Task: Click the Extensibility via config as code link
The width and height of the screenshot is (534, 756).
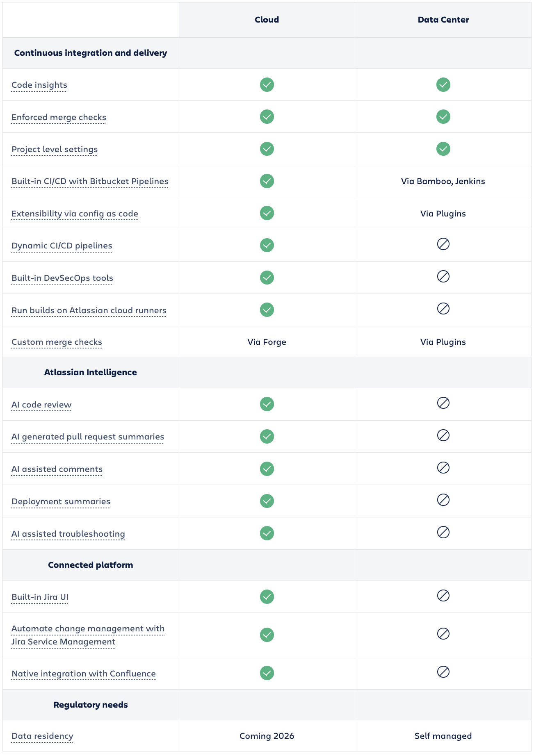Action: (75, 214)
